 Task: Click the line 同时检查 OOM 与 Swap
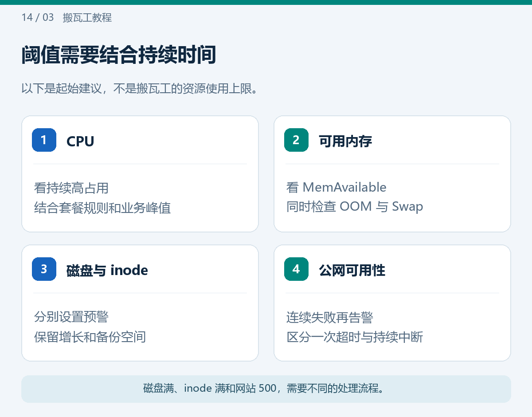point(355,207)
